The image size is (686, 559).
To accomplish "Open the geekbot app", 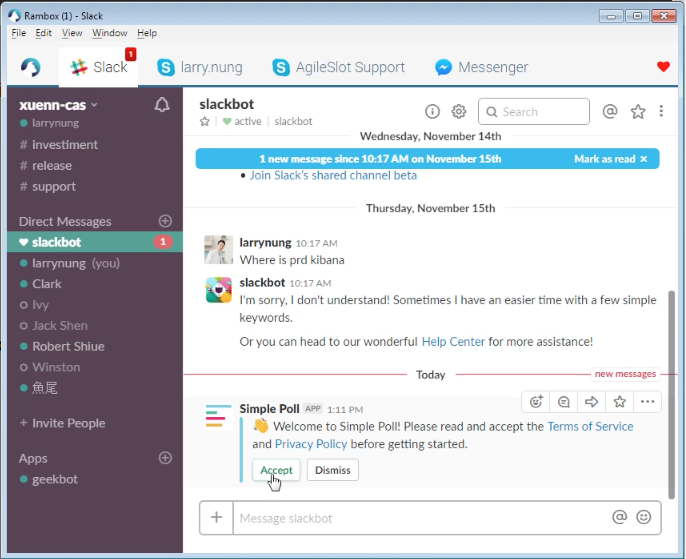I will 94,479.
